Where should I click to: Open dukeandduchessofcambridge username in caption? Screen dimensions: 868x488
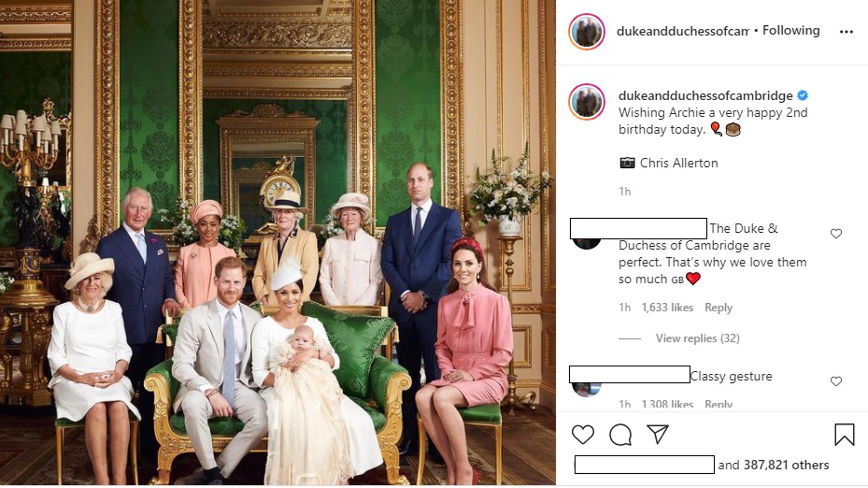(705, 96)
